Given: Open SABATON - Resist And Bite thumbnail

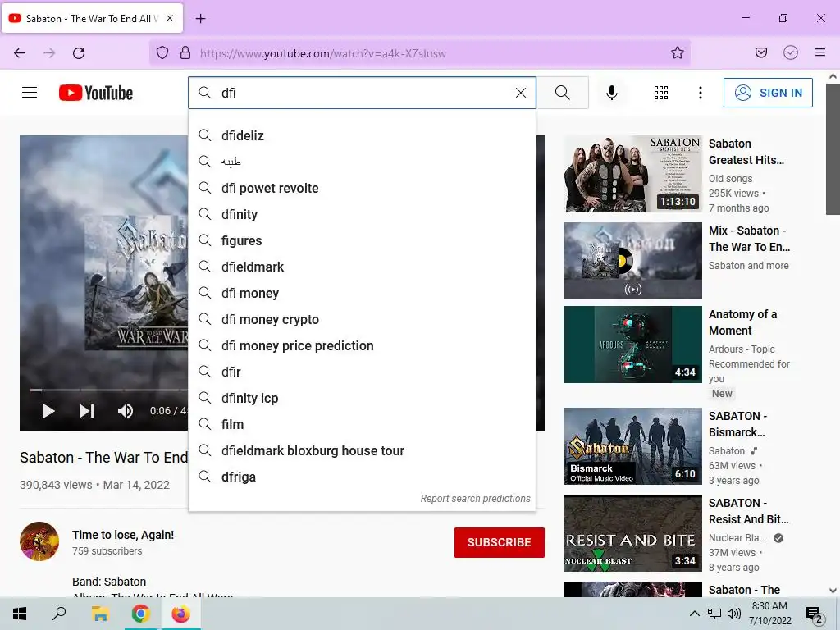Looking at the screenshot, I should pyautogui.click(x=632, y=532).
